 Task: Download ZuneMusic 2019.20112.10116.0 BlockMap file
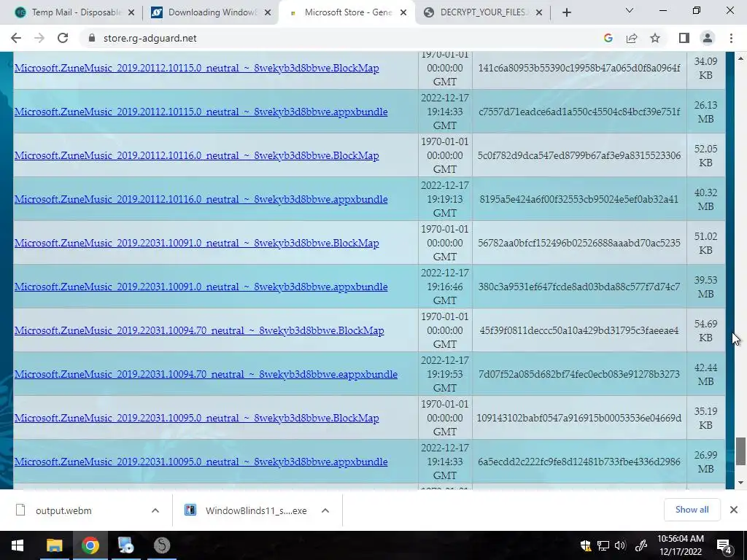pyautogui.click(x=197, y=155)
